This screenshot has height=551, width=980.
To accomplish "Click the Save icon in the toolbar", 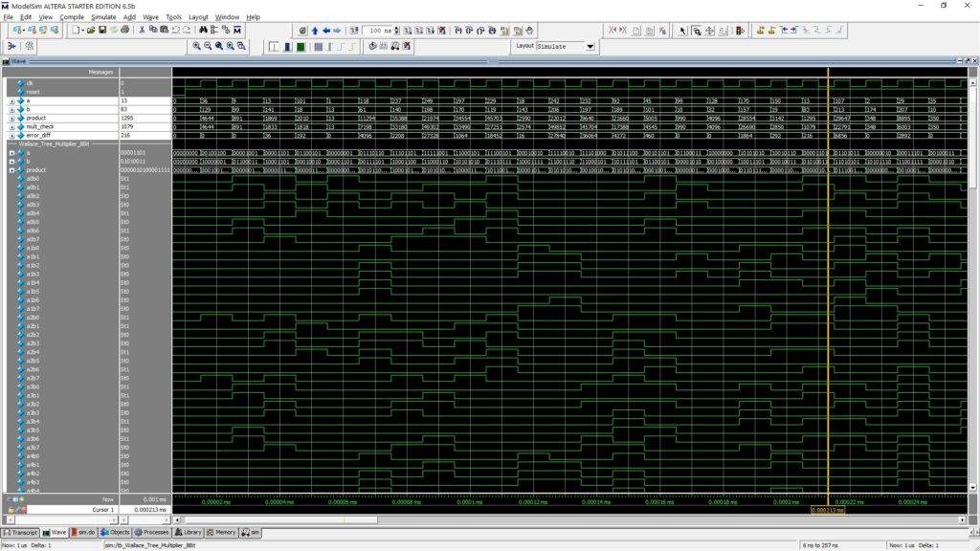I will click(x=101, y=31).
